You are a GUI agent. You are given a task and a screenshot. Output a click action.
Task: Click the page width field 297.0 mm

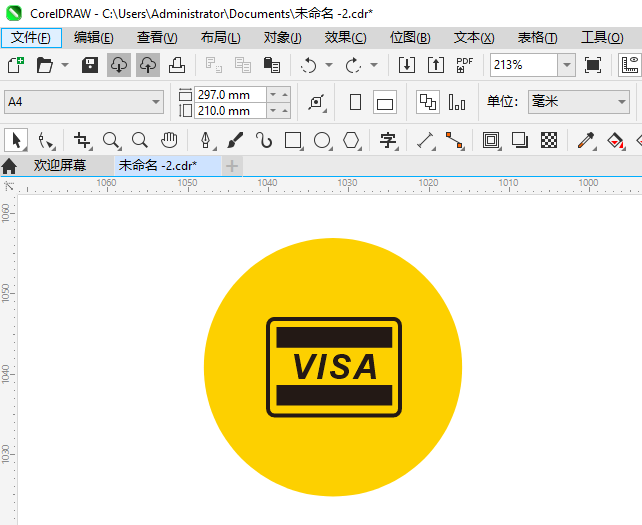tap(231, 95)
